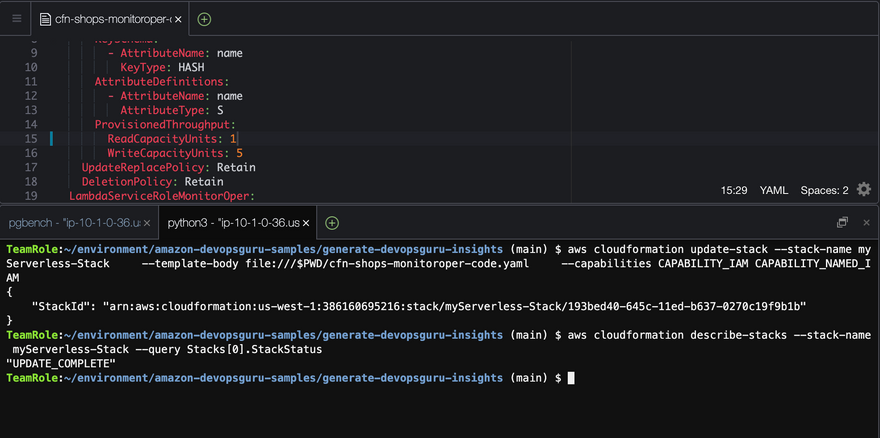Screen dimensions: 880x438
Task: Place cursor on ReadCapacityUnits value 1
Action: pos(233,139)
